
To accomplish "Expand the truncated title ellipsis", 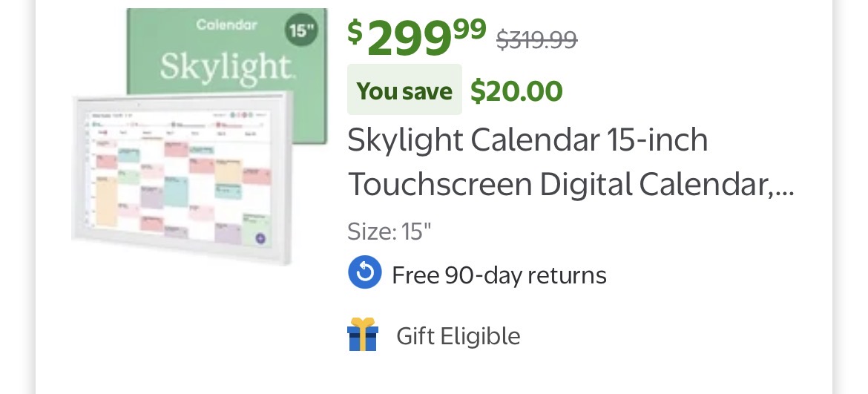I will click(785, 185).
